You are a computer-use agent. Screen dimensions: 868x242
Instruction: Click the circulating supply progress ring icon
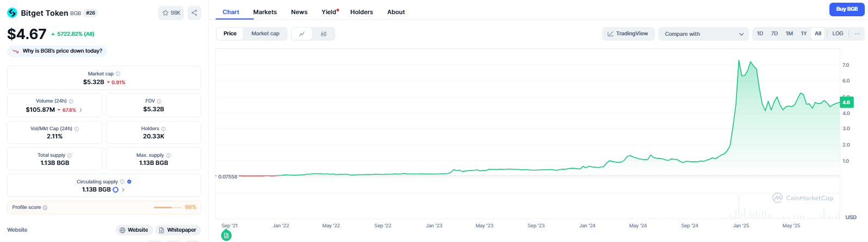115,189
